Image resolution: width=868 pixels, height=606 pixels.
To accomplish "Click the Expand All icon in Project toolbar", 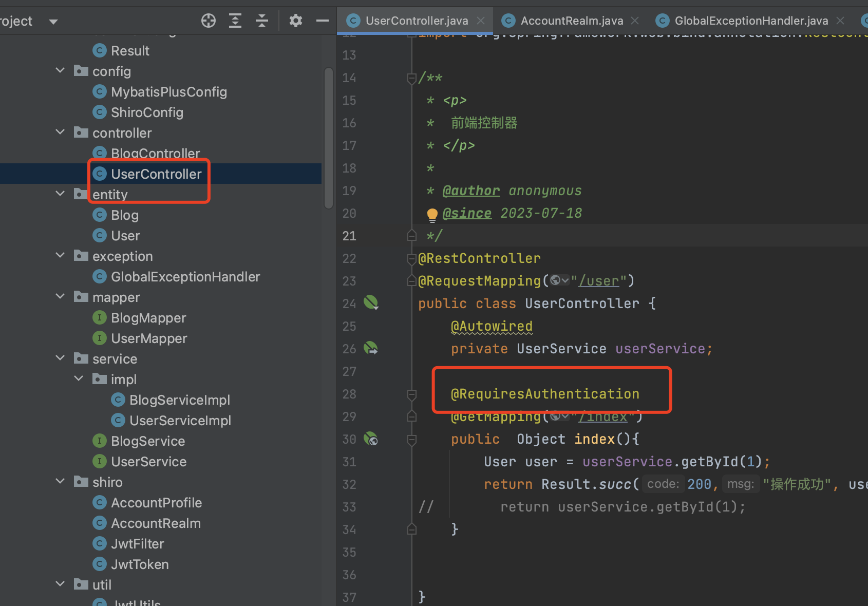I will click(x=235, y=21).
